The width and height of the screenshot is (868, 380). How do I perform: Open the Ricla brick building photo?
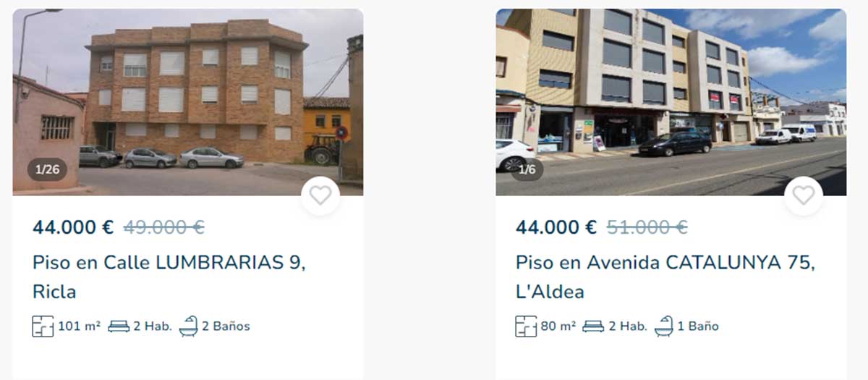pyautogui.click(x=188, y=102)
